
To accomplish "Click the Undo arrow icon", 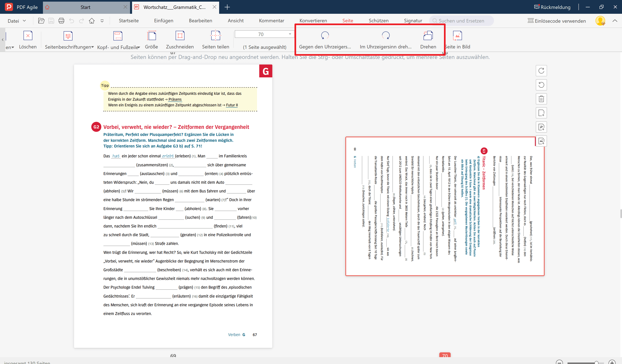I will pyautogui.click(x=71, y=21).
